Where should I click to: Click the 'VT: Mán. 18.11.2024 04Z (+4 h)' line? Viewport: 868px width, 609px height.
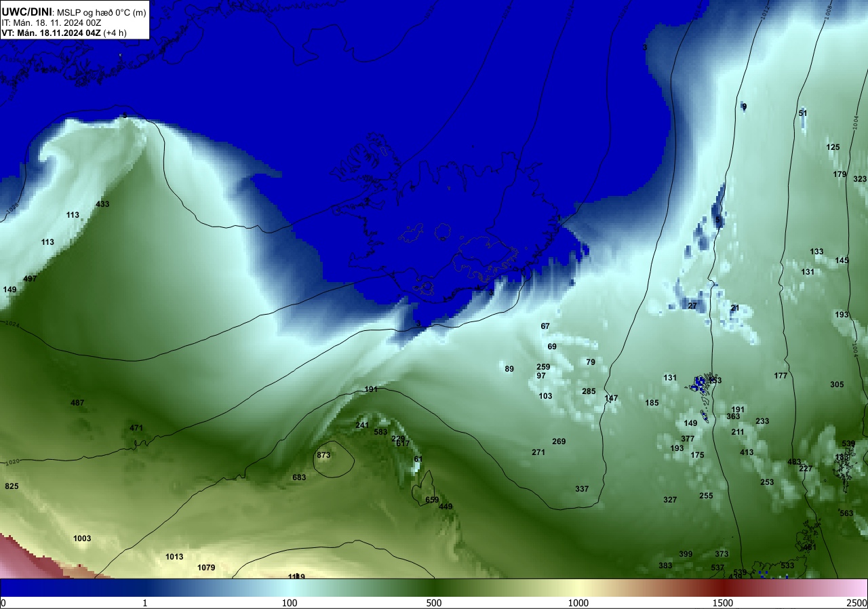[64, 33]
